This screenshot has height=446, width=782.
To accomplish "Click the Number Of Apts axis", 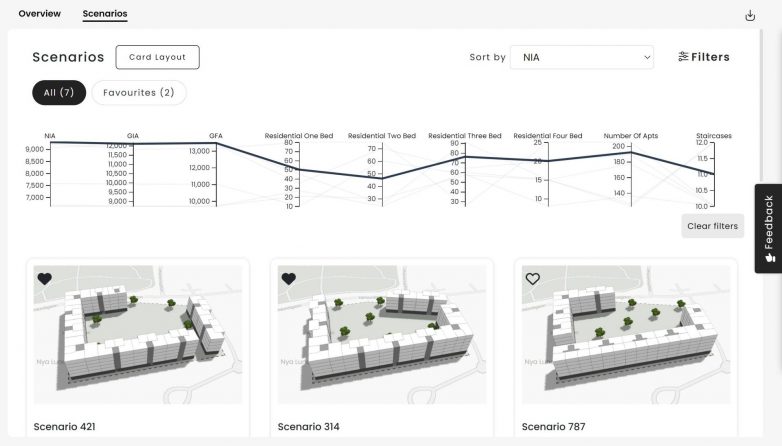I will tap(631, 173).
